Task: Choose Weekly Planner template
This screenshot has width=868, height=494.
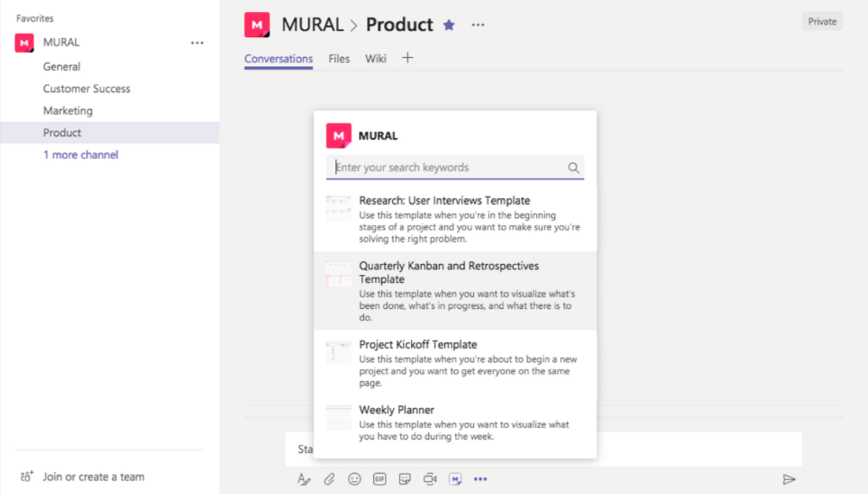Action: (455, 422)
